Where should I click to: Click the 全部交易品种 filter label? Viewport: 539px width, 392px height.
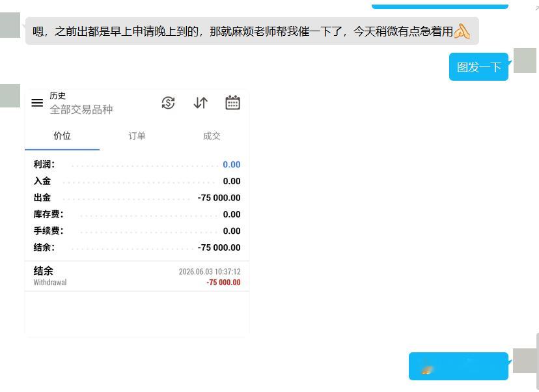81,109
